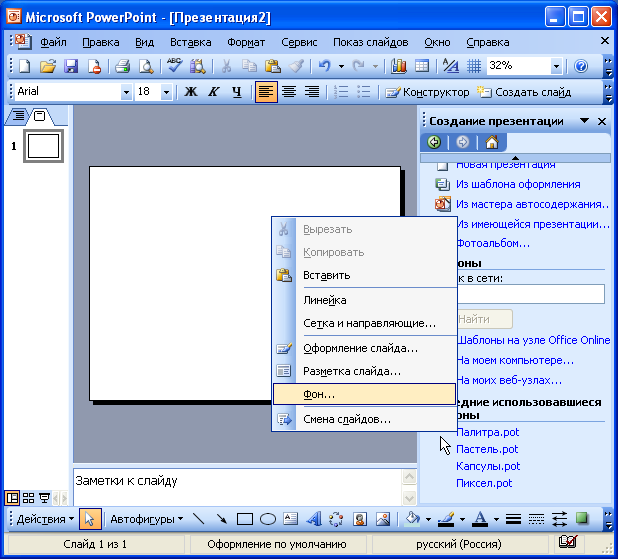Screen dimensions: 618x559
Task: Click the font color A swatch
Action: pos(480,519)
